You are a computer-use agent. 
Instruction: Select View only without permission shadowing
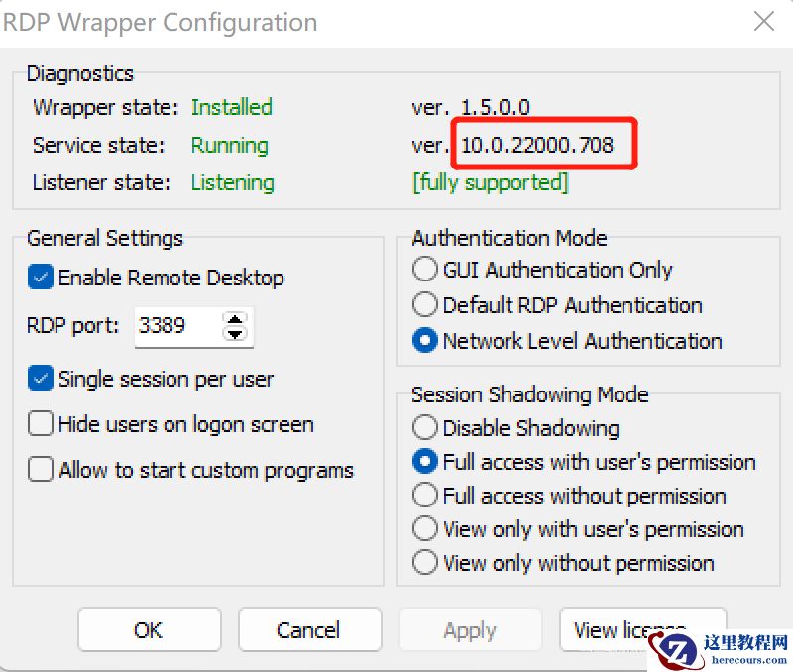click(x=424, y=563)
